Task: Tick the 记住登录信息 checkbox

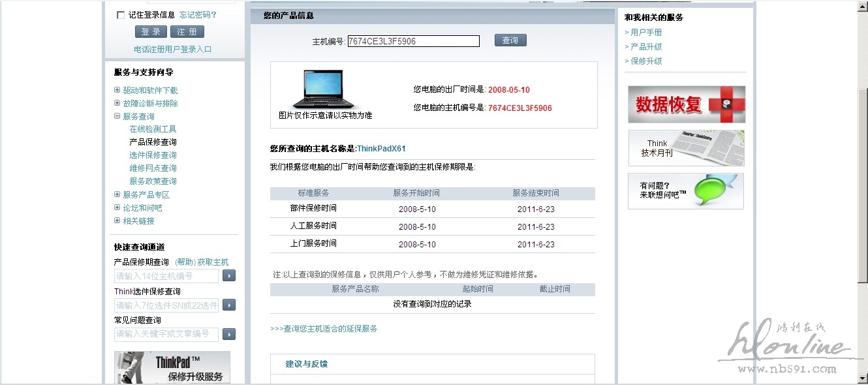Action: click(120, 15)
